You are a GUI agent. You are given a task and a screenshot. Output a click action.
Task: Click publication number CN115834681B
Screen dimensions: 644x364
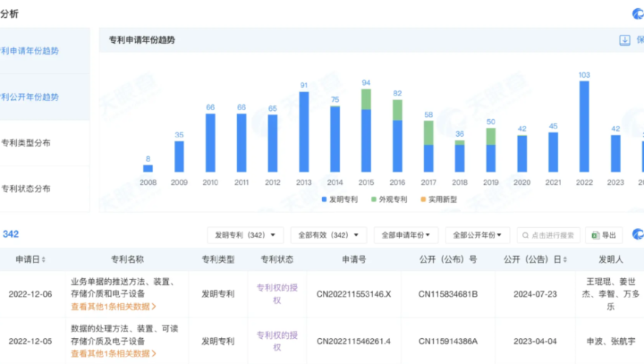tap(448, 294)
